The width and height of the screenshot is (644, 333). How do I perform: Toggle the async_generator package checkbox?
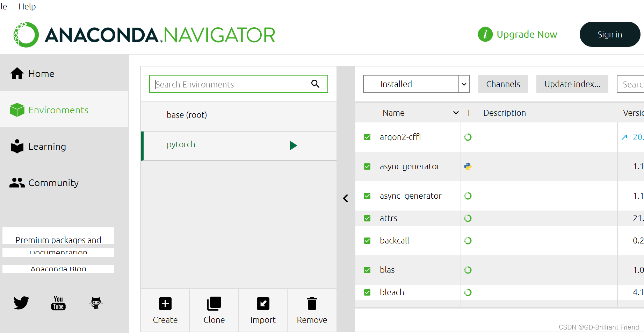pyautogui.click(x=367, y=196)
